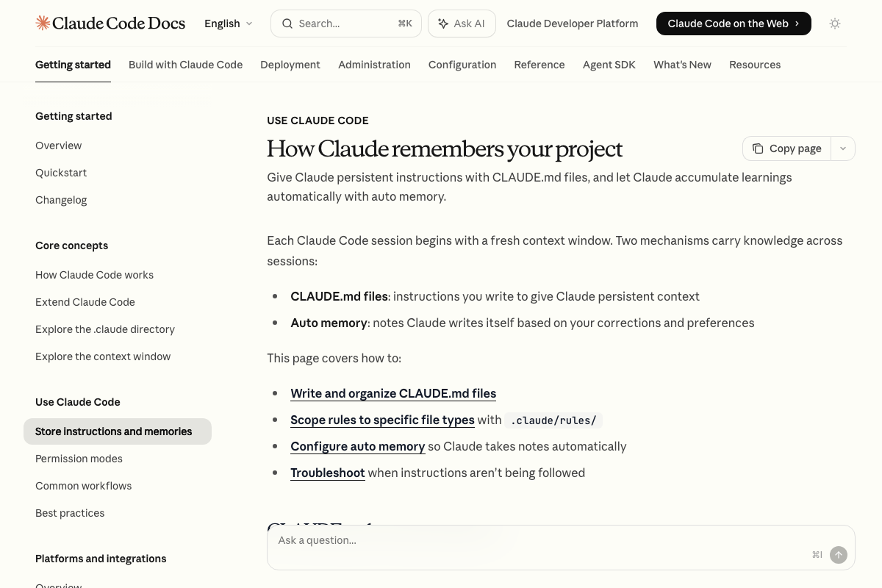Click the copy icon inside Copy page button
The width and height of the screenshot is (882, 588).
click(759, 148)
